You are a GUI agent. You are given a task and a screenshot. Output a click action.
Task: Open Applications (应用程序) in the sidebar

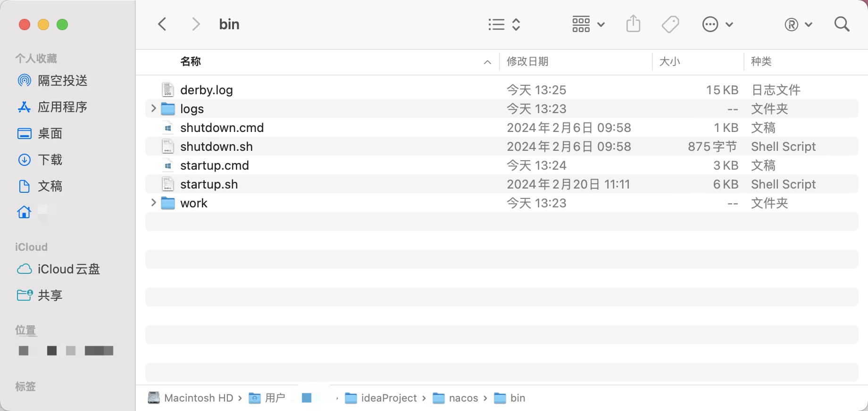[62, 107]
